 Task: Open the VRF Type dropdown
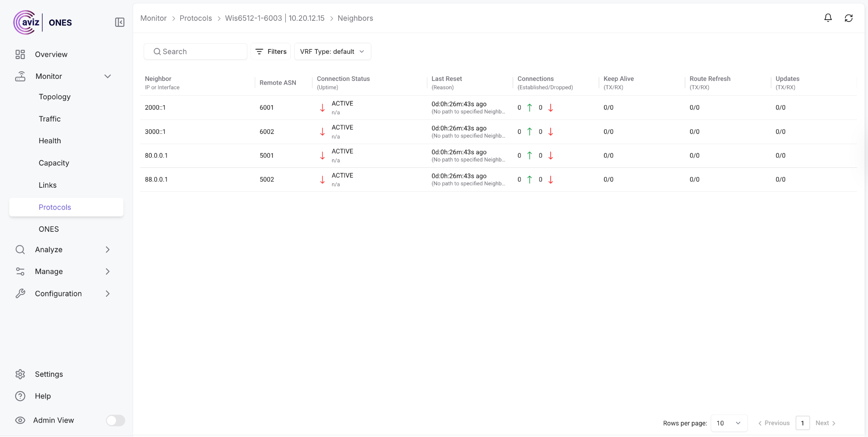coord(332,51)
